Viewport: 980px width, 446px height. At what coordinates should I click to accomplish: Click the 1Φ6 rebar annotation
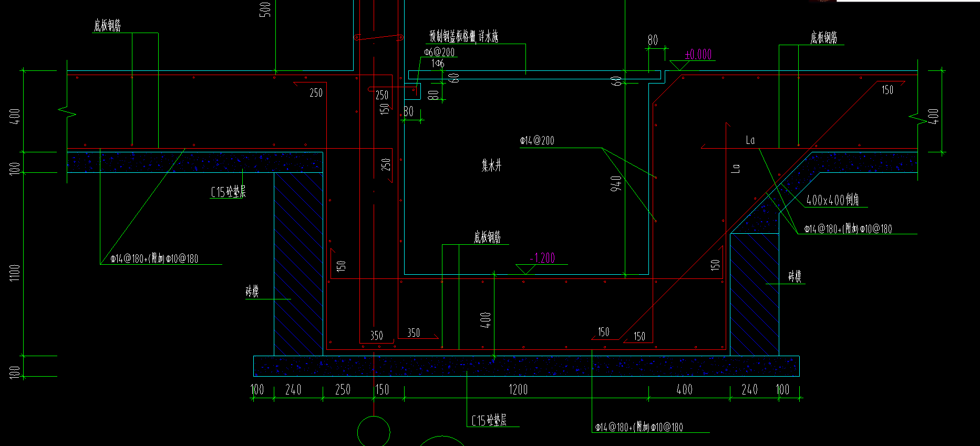coord(438,64)
